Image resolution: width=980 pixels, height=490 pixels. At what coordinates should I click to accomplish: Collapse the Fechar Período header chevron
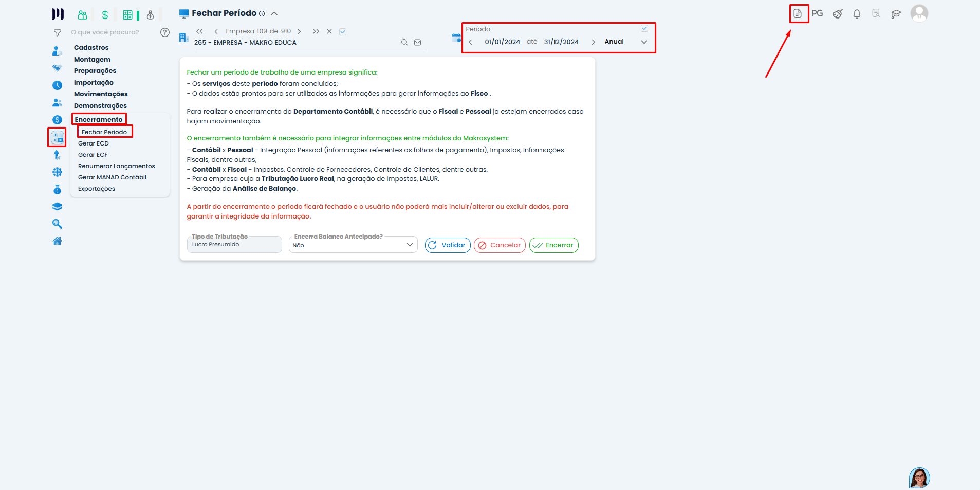pyautogui.click(x=274, y=14)
